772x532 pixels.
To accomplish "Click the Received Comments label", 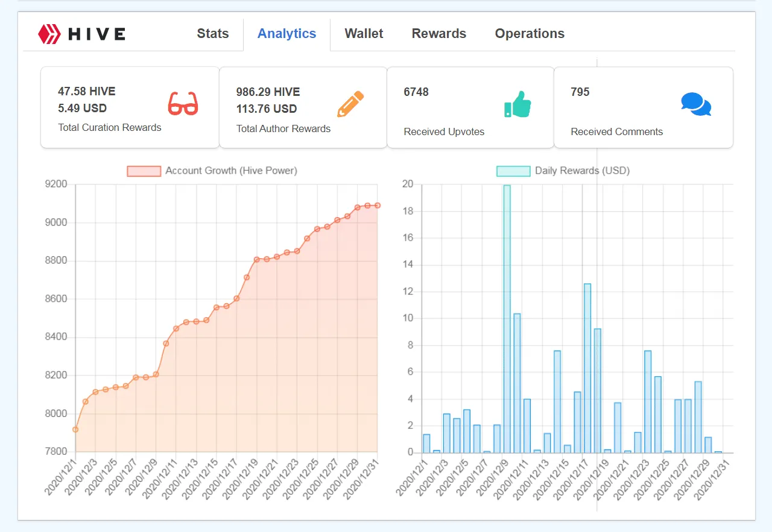I will click(616, 131).
